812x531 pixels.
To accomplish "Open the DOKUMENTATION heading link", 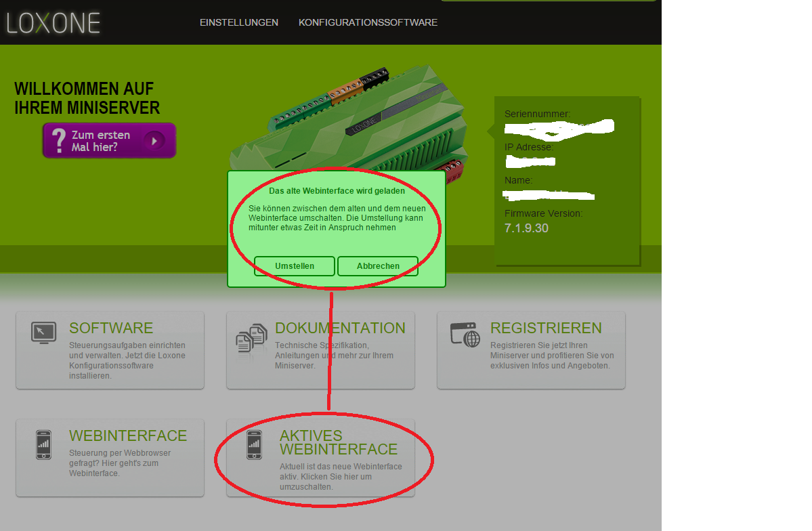I will (340, 328).
